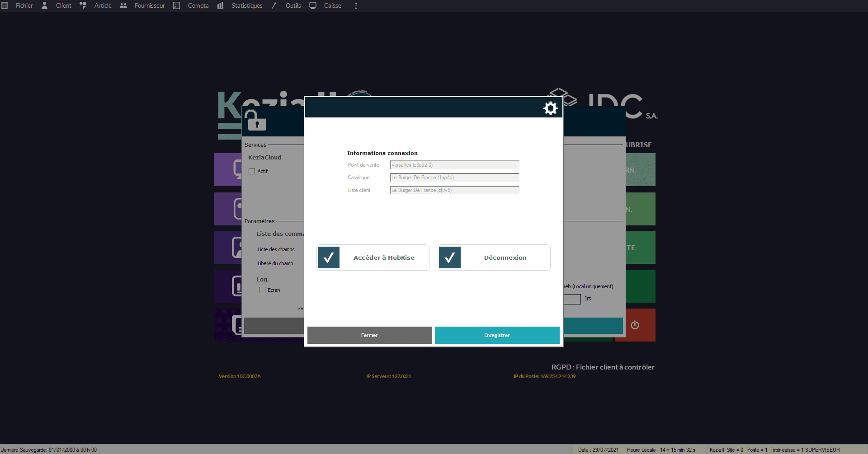Viewport: 868px width, 454px height.
Task: Click the bar chart icon next to Statistiques
Action: click(x=221, y=5)
